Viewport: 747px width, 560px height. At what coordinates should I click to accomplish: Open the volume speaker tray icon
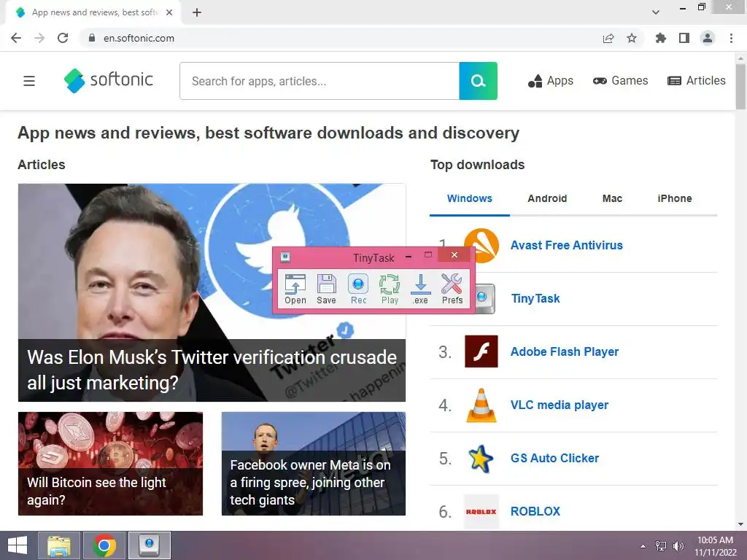pos(678,546)
